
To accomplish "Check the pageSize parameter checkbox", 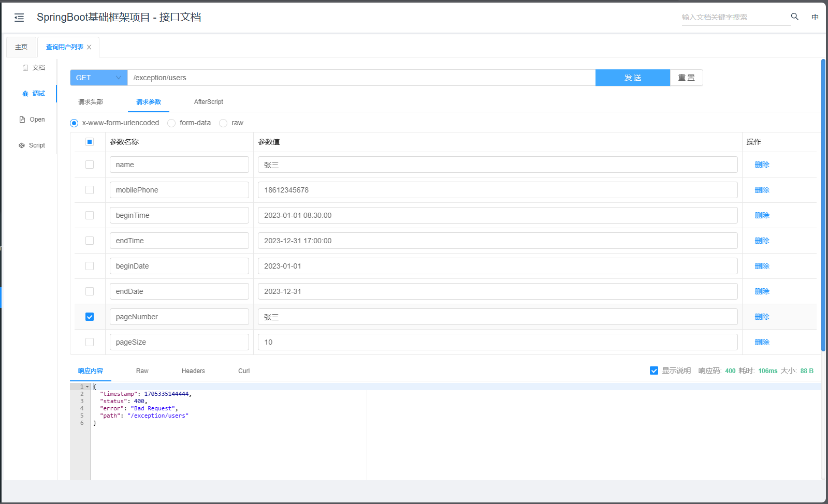I will (90, 342).
